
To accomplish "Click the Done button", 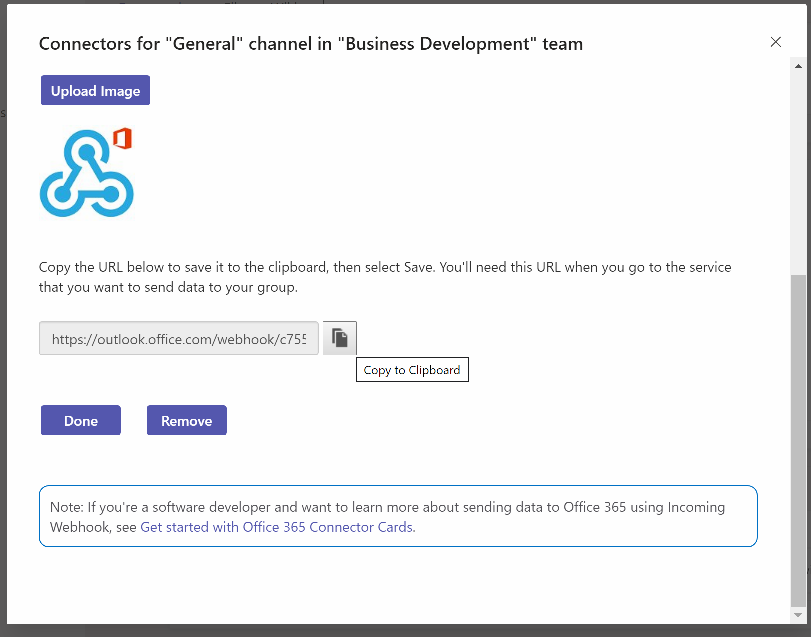I will [x=81, y=420].
